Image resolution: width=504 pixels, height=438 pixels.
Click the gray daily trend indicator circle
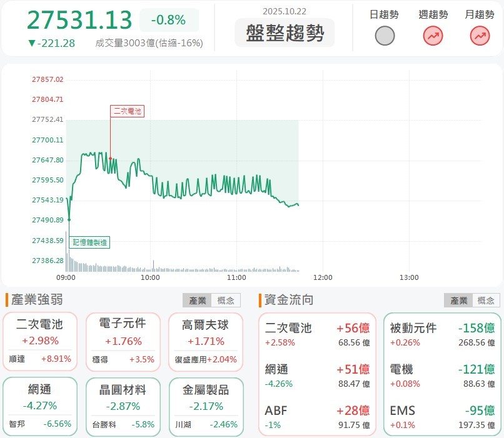coord(385,36)
